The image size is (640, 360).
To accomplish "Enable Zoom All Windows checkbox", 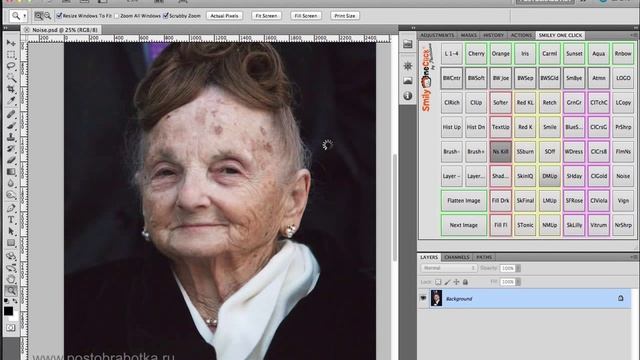I will 117,16.
